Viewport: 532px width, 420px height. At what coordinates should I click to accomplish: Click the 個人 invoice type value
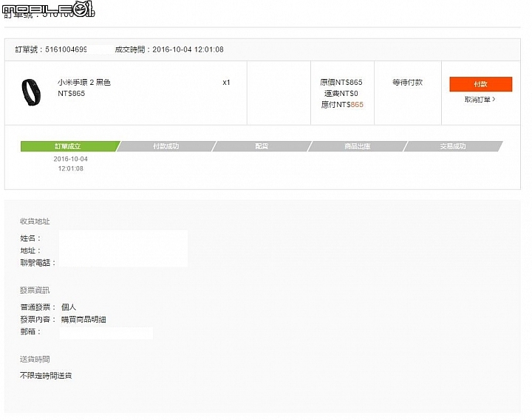point(69,307)
